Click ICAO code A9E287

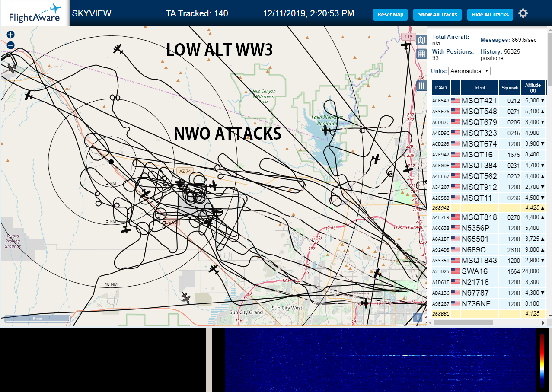point(441,303)
